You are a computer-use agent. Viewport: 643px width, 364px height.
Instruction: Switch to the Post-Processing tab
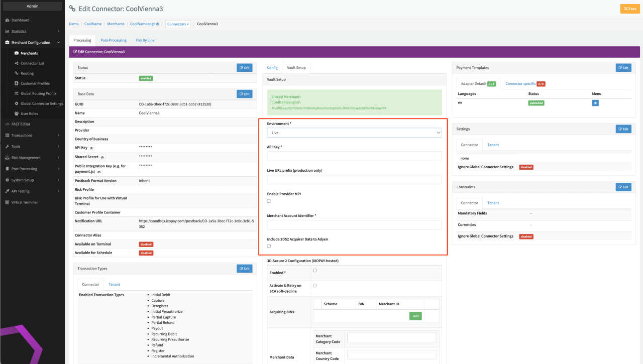114,40
